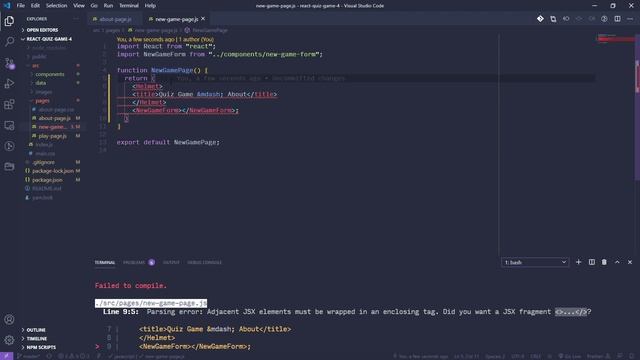
Task: Open the Selection menu
Action: tap(56, 6)
